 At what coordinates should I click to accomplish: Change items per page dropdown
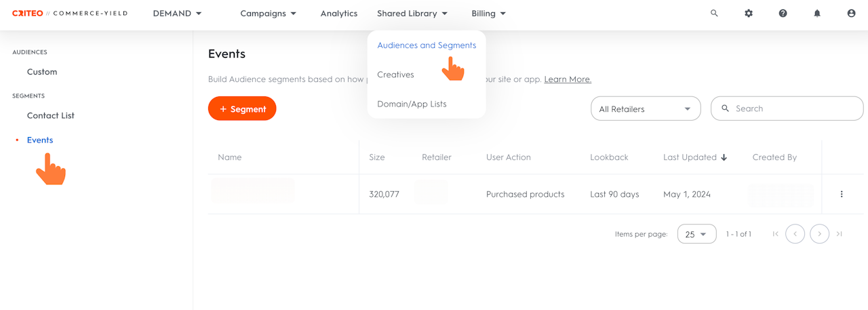pos(696,234)
